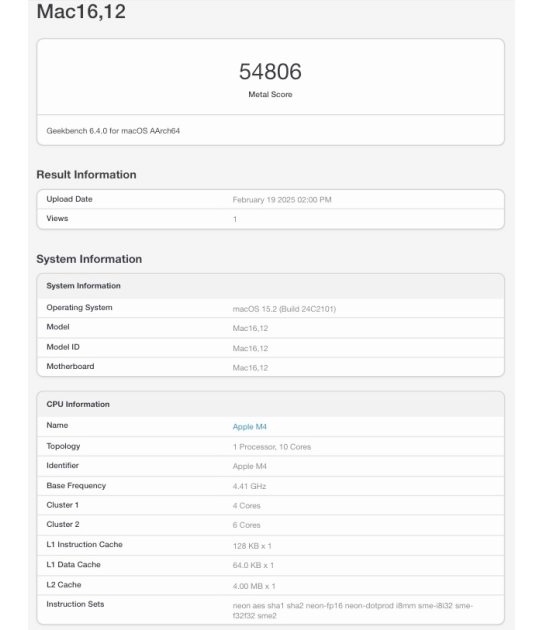Select the 1 Processor, 10 Cores value
The height and width of the screenshot is (630, 549).
pyautogui.click(x=272, y=447)
